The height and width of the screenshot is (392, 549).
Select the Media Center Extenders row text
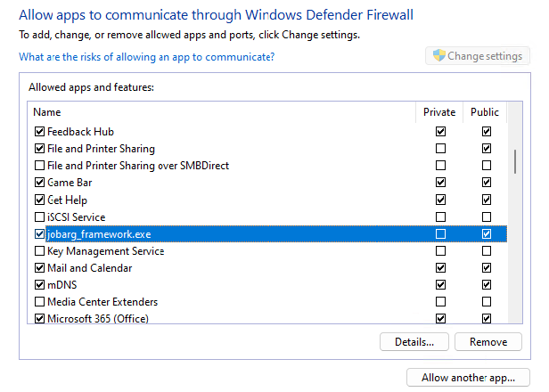102,302
